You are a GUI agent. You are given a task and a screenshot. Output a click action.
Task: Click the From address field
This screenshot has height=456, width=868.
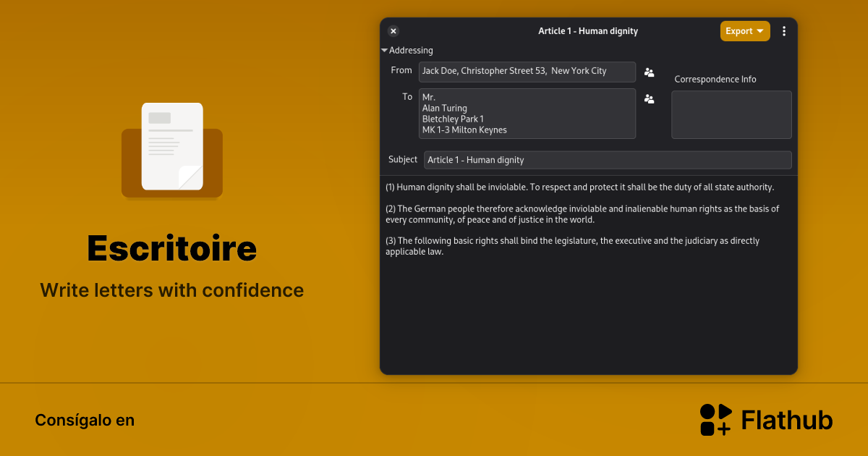(527, 72)
